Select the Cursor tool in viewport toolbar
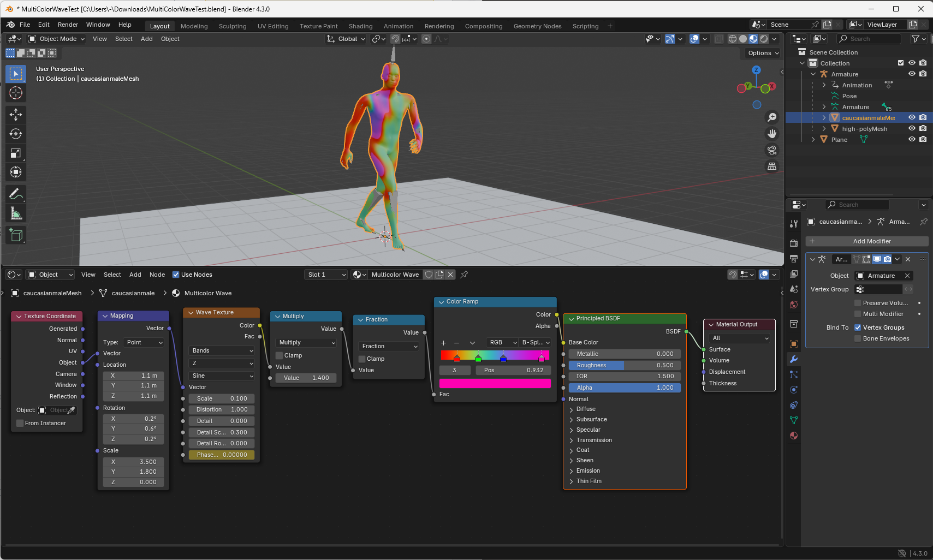 16,93
